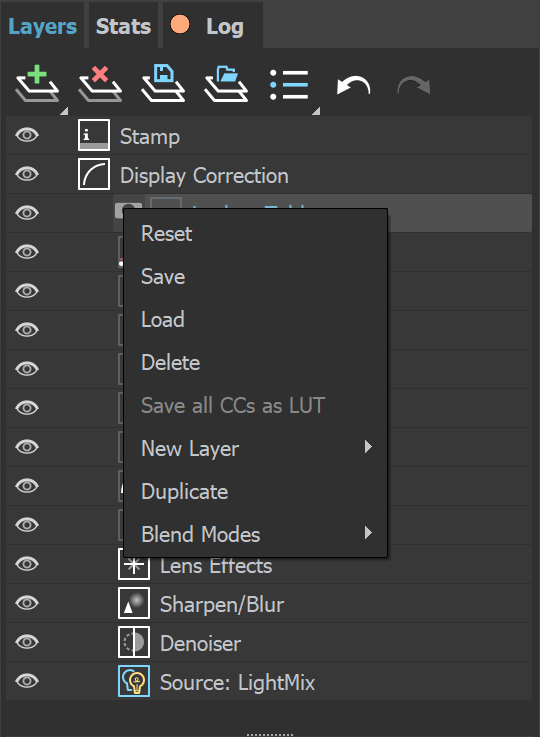This screenshot has height=737, width=540.
Task: Click the Save all CCs as LUT entry
Action: [255, 406]
